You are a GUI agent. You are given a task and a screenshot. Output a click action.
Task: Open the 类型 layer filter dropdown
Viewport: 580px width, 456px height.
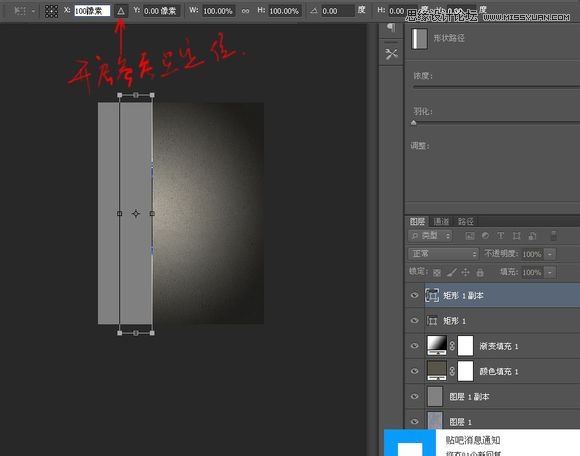[x=431, y=236]
